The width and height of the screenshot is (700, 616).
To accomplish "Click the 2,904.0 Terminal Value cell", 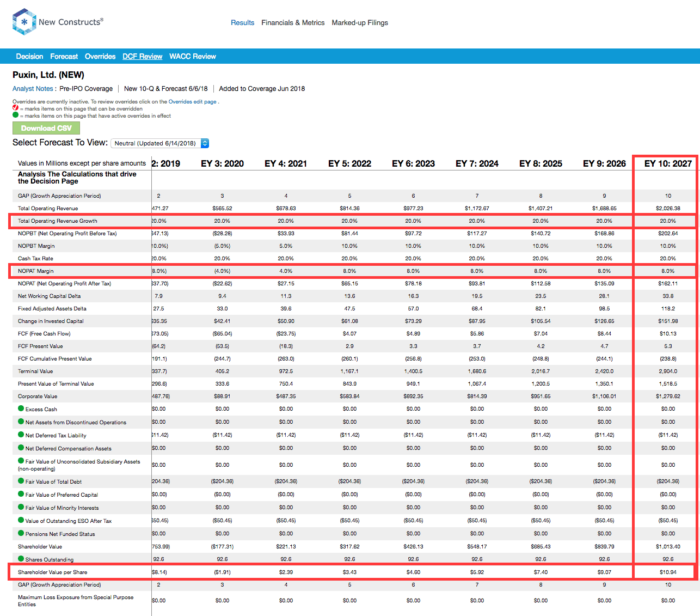I will point(668,371).
